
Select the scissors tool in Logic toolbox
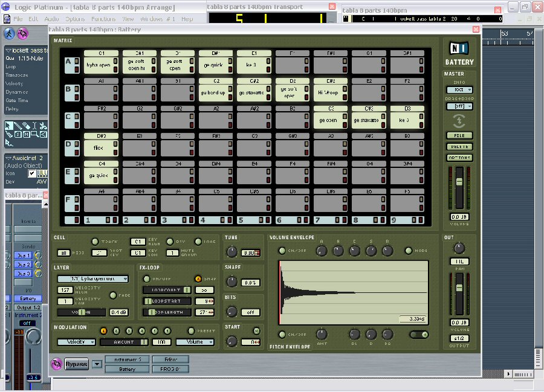(43, 126)
